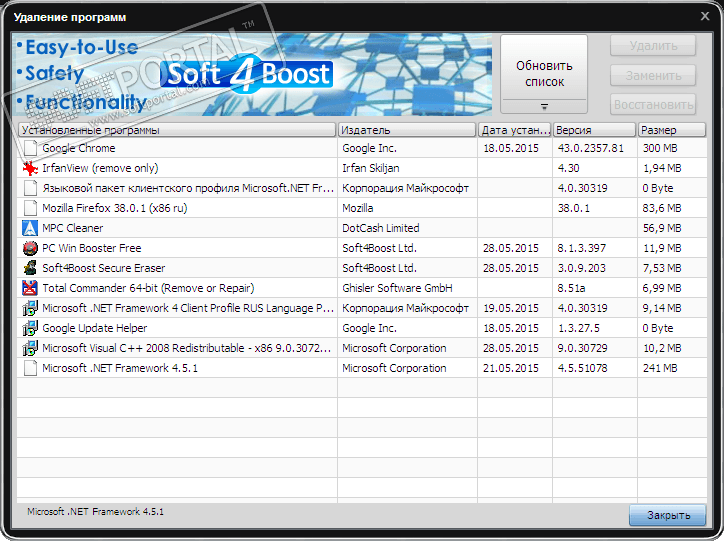Select the Google Chrome entry
The width and height of the screenshot is (724, 541).
click(78, 148)
